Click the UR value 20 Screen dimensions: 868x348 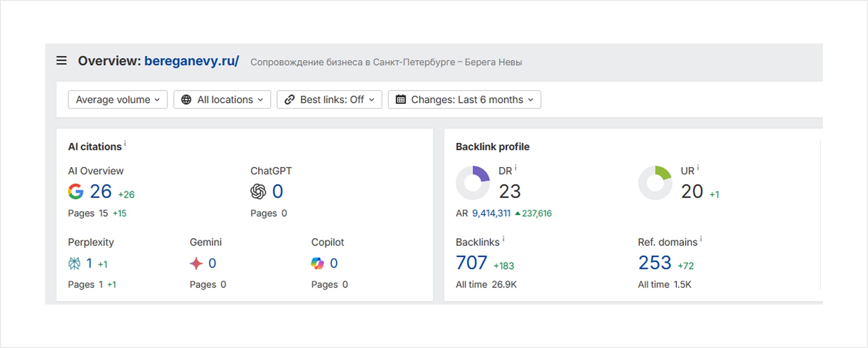pos(692,191)
